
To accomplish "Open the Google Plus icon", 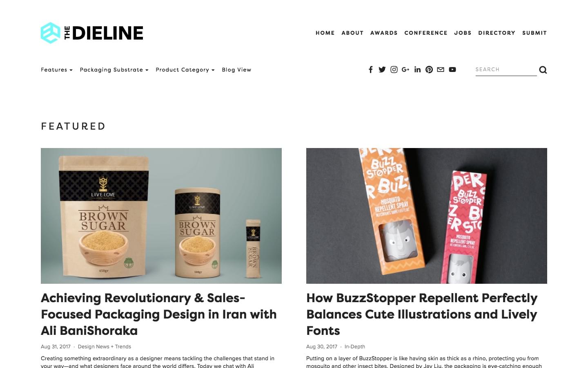I will coord(405,70).
